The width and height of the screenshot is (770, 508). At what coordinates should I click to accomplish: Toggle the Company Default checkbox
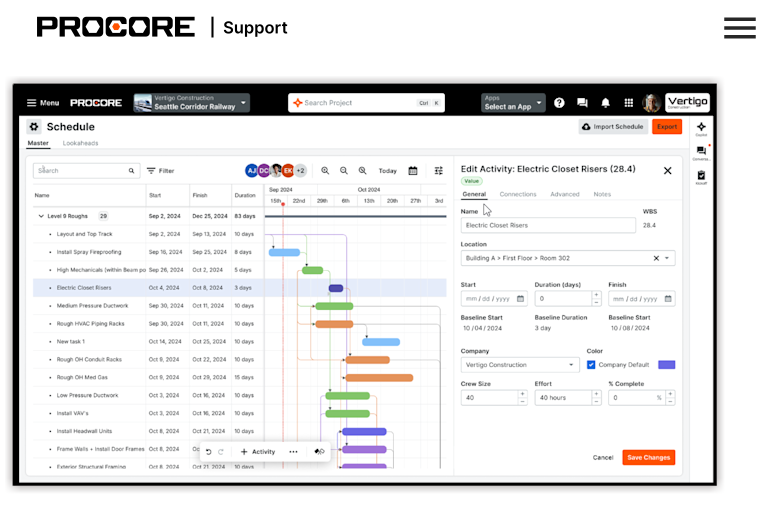(591, 365)
